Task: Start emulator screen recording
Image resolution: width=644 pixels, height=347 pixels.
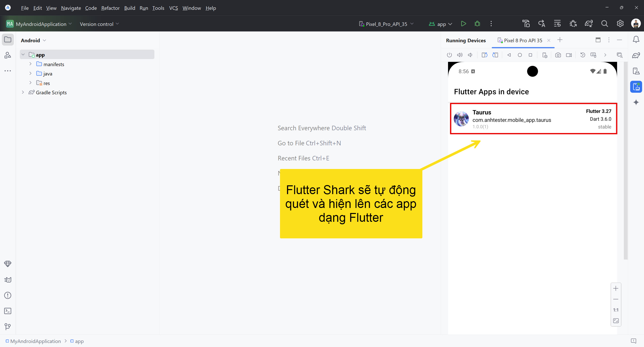Action: click(x=569, y=55)
